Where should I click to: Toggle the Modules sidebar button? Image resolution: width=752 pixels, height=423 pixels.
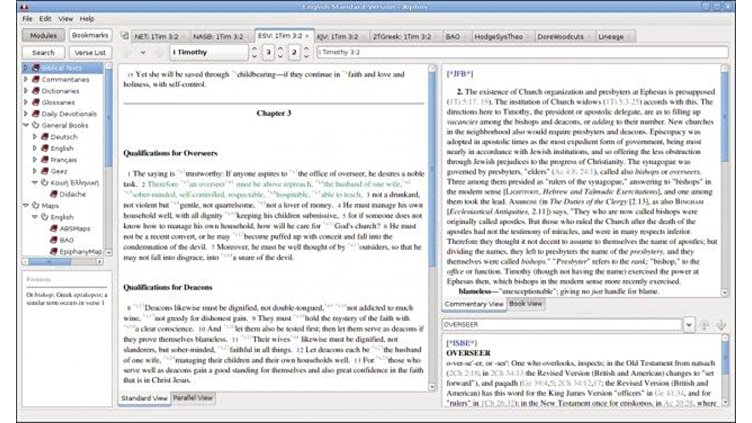pyautogui.click(x=43, y=35)
